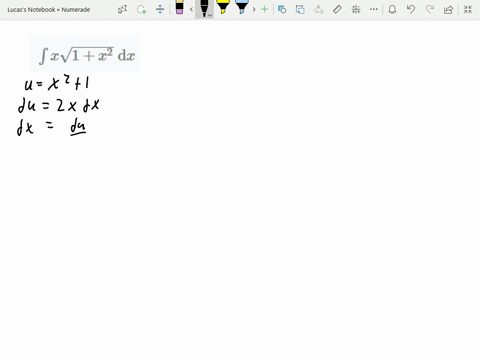The width and height of the screenshot is (480, 360).
Task: Select the black pen
Action: coord(204,8)
